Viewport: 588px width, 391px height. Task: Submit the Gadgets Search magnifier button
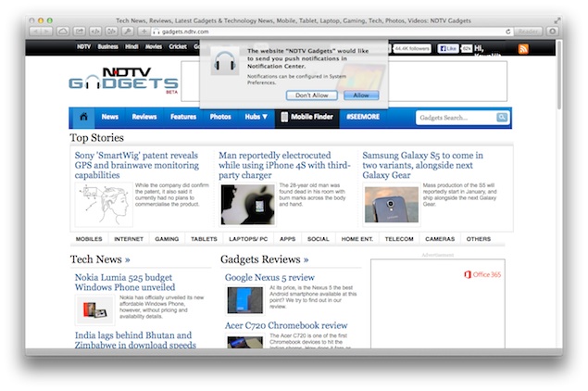click(x=502, y=118)
